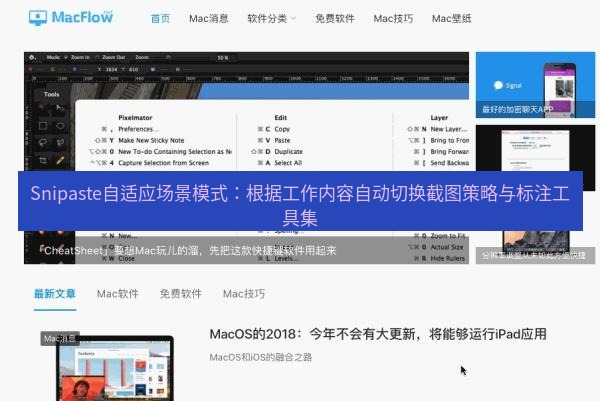
Task: Select the Mac技巧 tab below banner
Action: 244,294
